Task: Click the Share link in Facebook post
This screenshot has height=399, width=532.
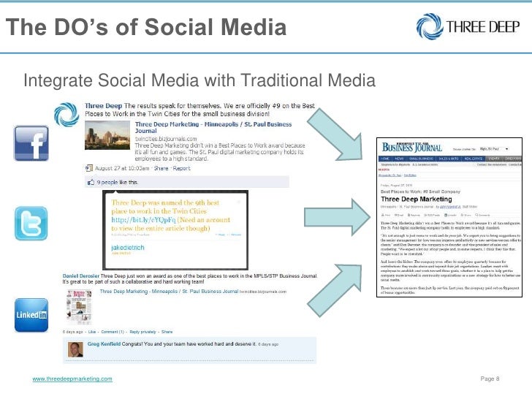Action: click(161, 168)
